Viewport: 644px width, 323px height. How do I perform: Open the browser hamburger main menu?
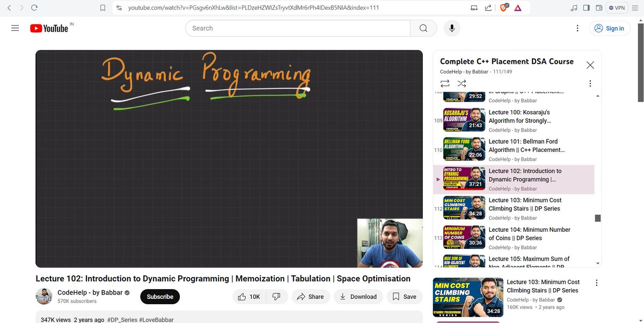click(x=635, y=8)
